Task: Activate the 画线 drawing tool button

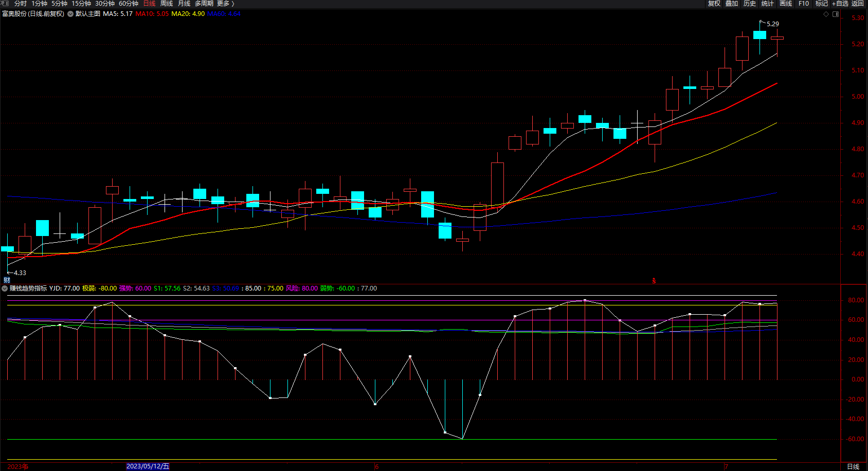Action: coord(786,4)
